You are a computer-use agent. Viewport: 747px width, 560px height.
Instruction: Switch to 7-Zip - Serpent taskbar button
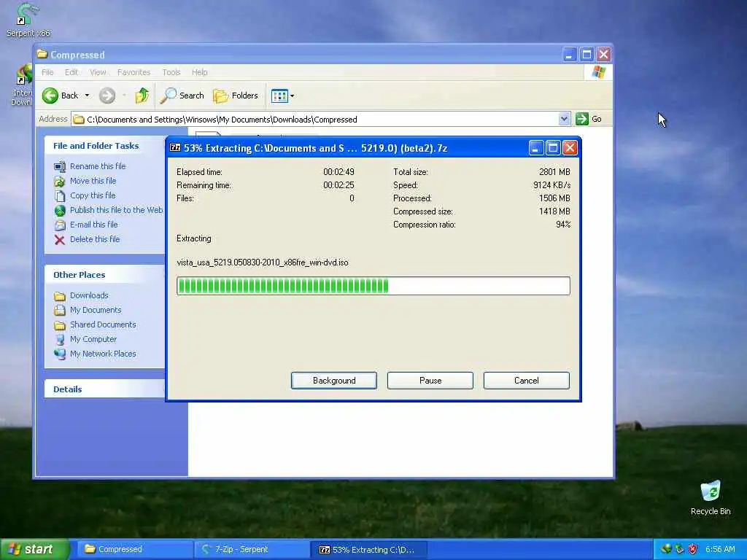252,550
